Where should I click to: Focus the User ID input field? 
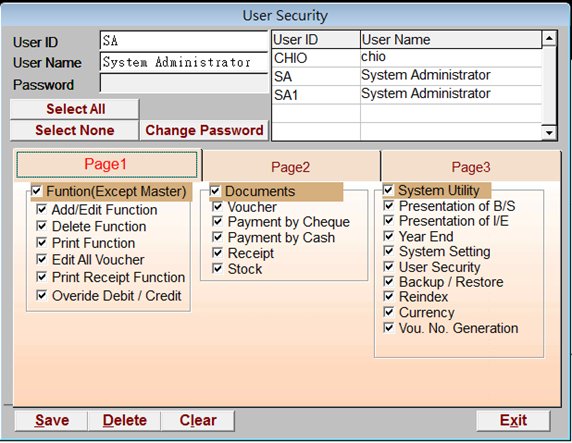coord(184,41)
